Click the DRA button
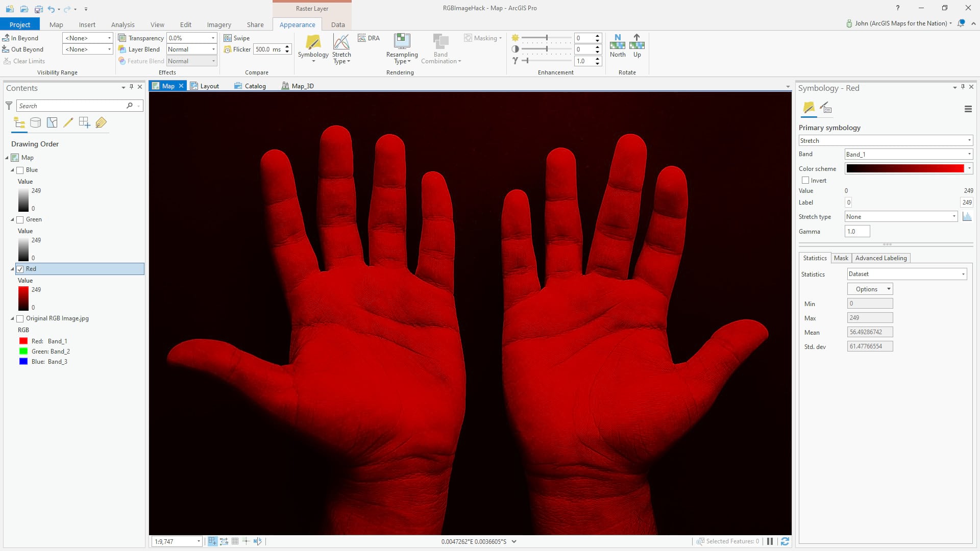 point(369,38)
